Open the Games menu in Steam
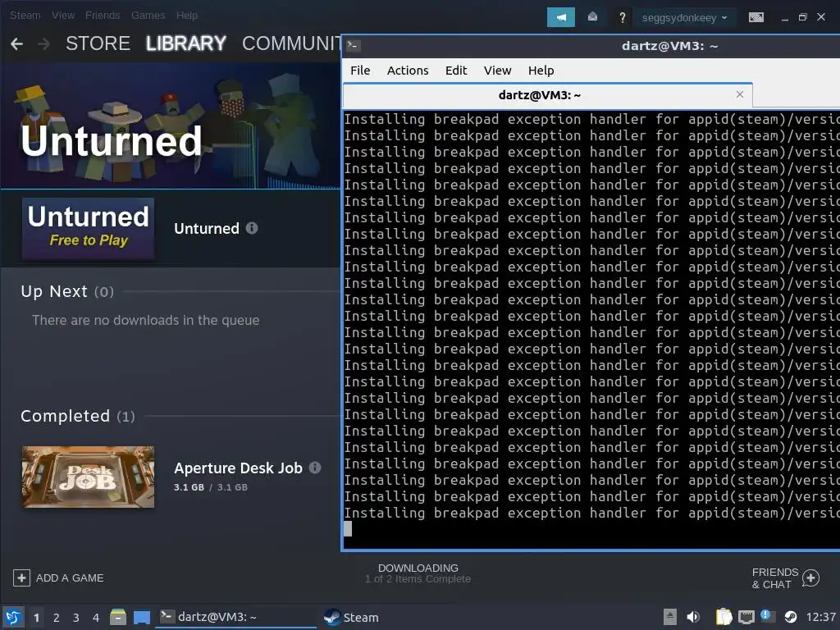 [x=148, y=15]
